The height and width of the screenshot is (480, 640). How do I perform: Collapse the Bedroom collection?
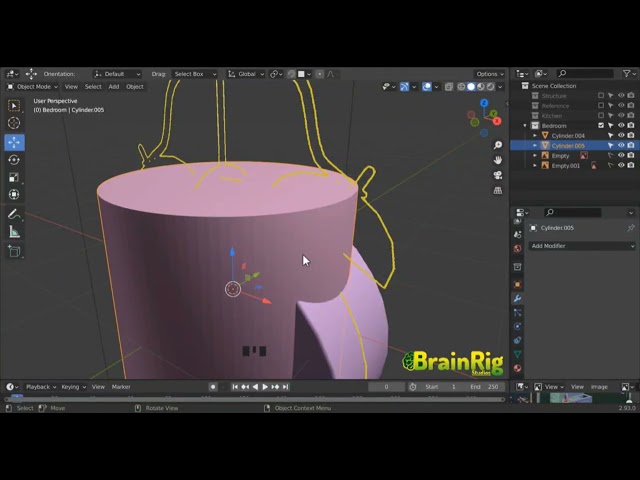525,125
